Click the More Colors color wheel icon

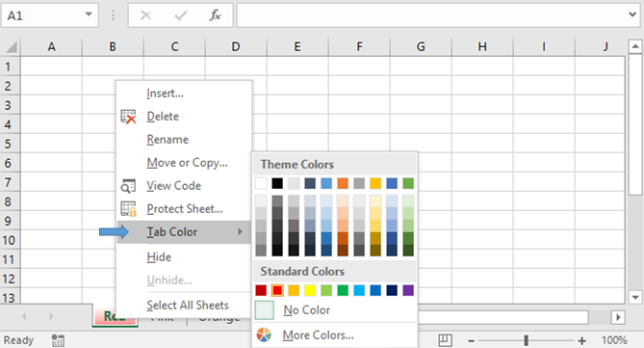tap(264, 335)
